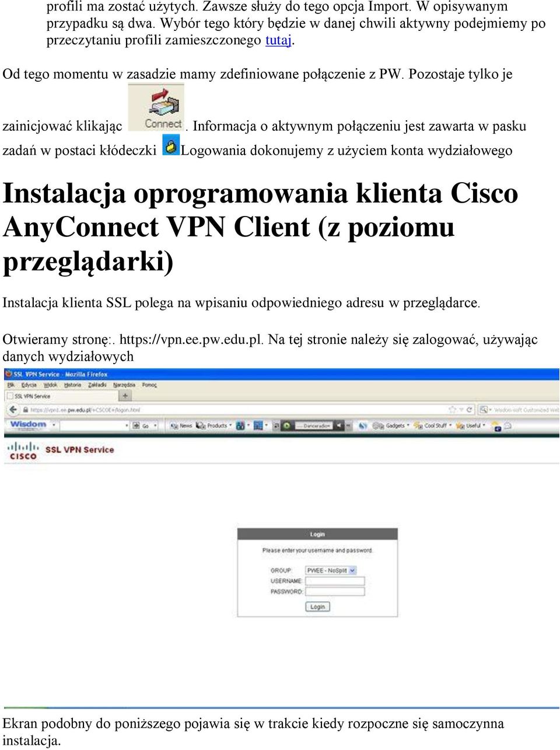Click the 'SSL VPN Service' page heading
Screen dimensions: 560x750
tap(79, 450)
